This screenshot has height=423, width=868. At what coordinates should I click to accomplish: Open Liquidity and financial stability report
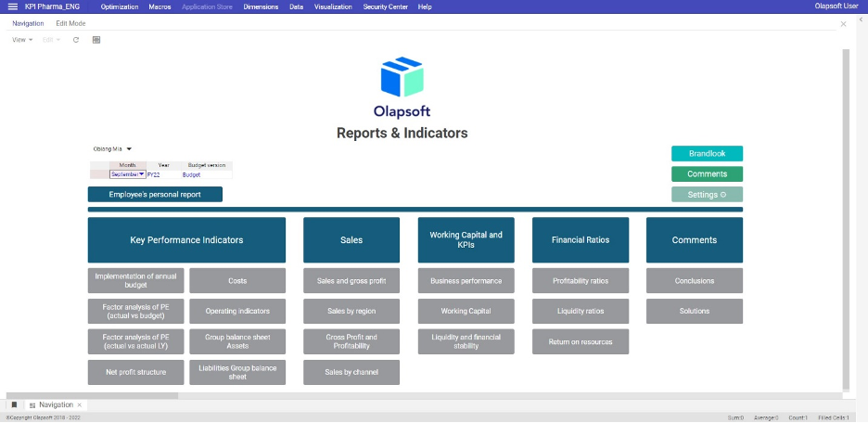466,341
